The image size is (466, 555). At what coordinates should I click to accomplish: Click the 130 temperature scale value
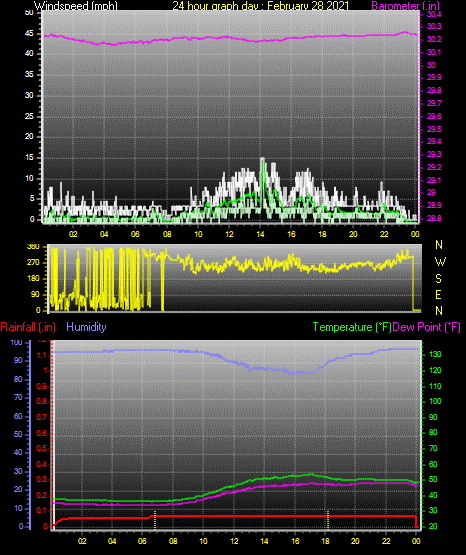(x=435, y=354)
